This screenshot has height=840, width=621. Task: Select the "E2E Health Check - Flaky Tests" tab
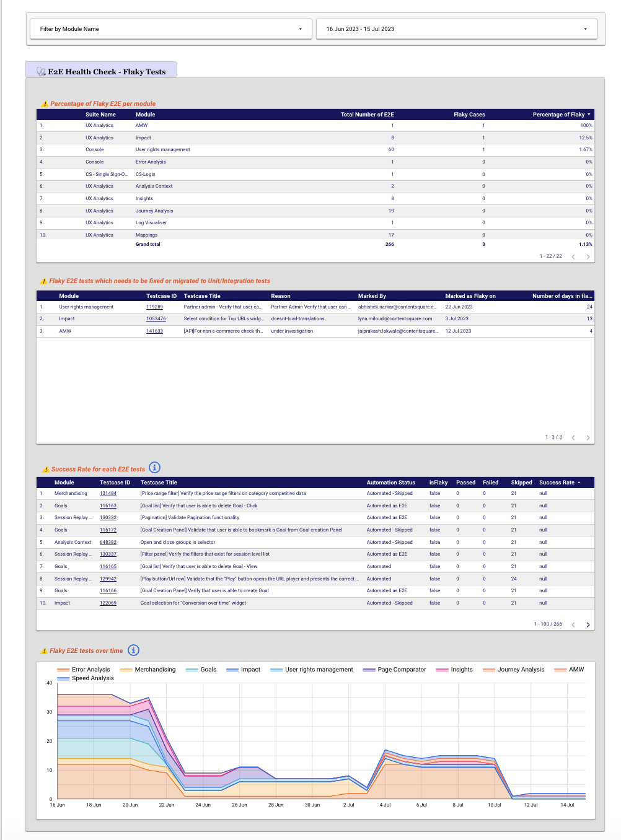point(101,71)
